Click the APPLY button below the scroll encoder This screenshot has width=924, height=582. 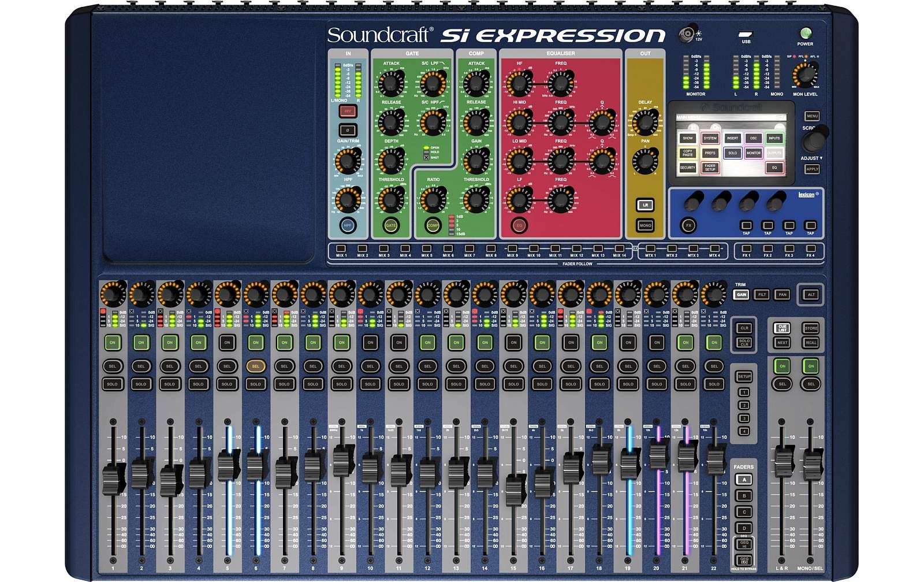[812, 169]
